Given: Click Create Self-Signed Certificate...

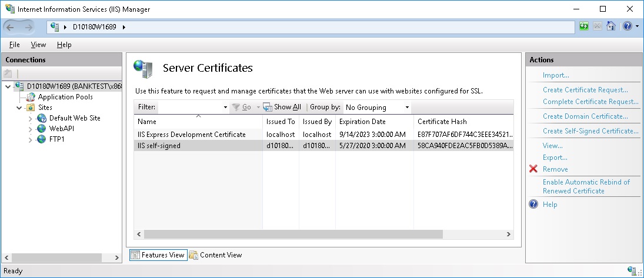Looking at the screenshot, I should pos(590,131).
